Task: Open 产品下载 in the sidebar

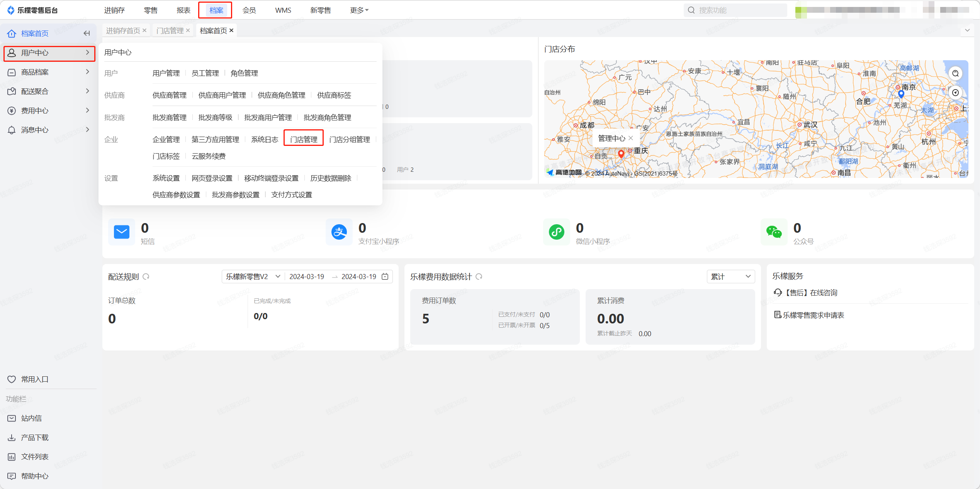Action: click(34, 438)
